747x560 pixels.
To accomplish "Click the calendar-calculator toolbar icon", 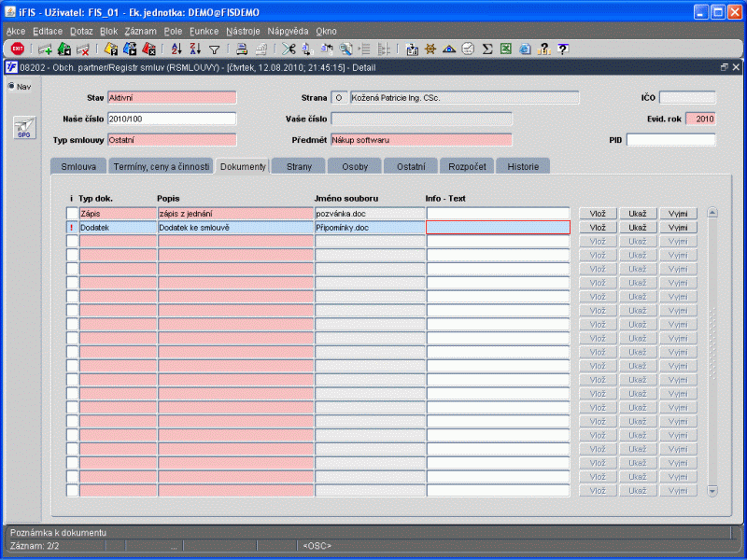I will [x=412, y=49].
